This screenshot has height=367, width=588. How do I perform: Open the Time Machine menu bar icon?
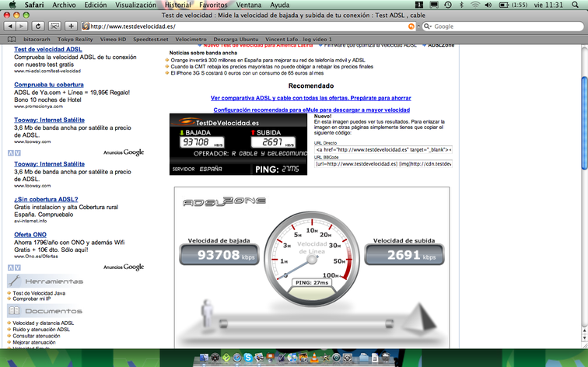point(448,5)
